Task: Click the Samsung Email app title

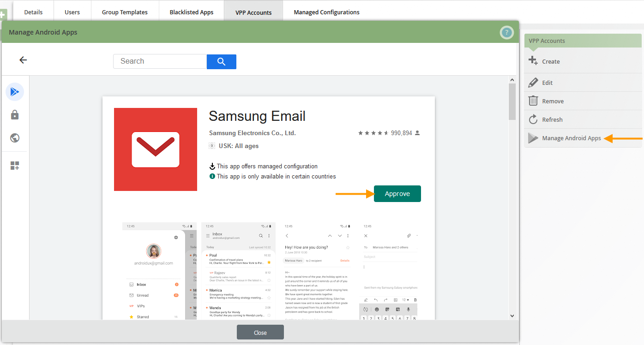Action: point(257,116)
